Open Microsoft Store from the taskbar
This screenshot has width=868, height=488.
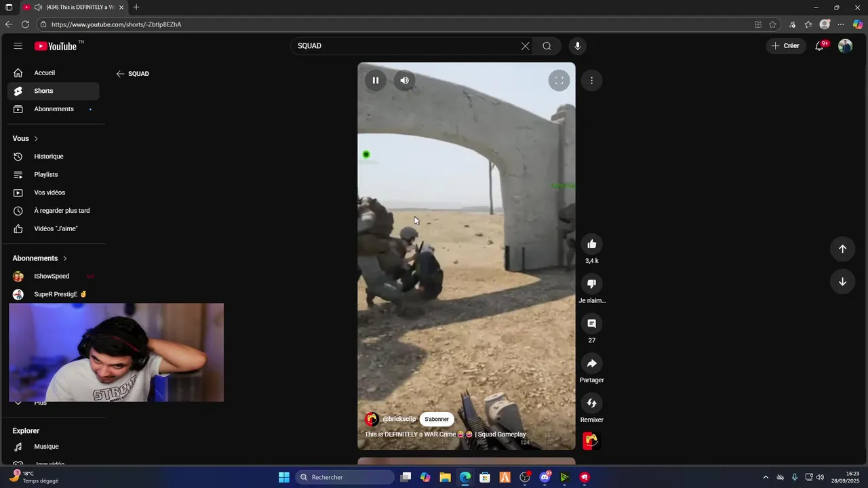point(485,477)
